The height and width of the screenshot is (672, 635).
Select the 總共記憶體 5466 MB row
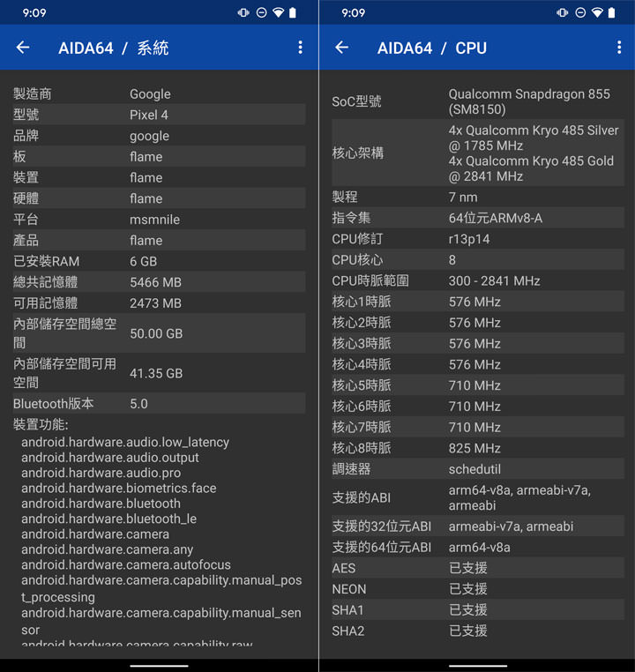[159, 282]
